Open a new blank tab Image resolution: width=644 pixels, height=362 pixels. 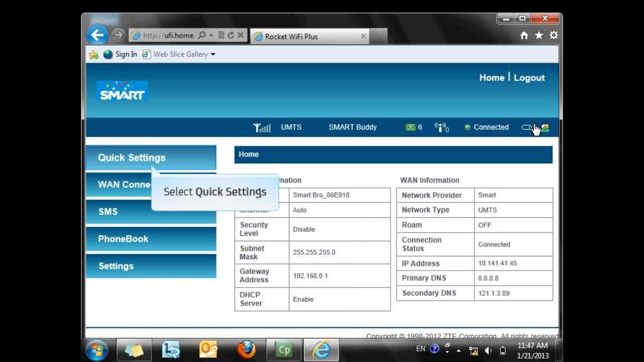tap(379, 36)
